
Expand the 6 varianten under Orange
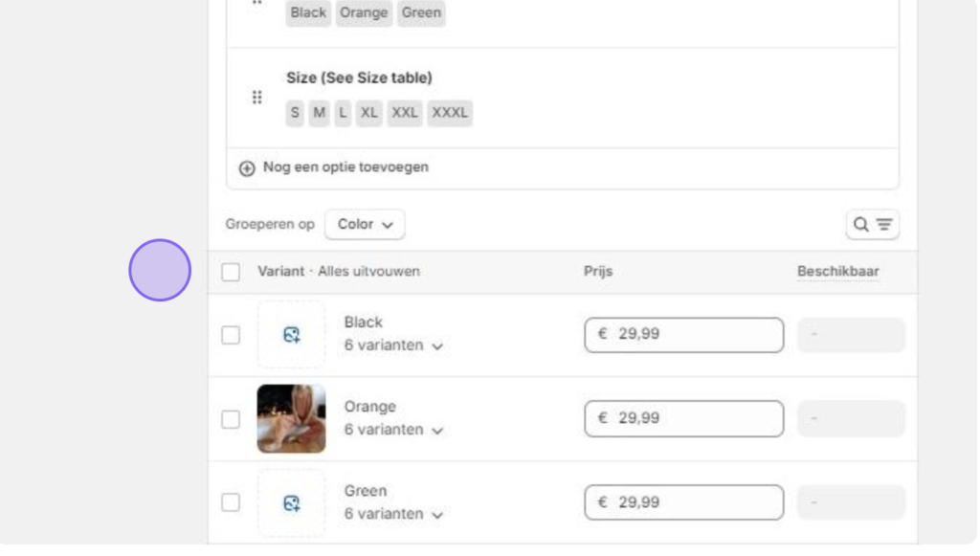click(x=393, y=430)
